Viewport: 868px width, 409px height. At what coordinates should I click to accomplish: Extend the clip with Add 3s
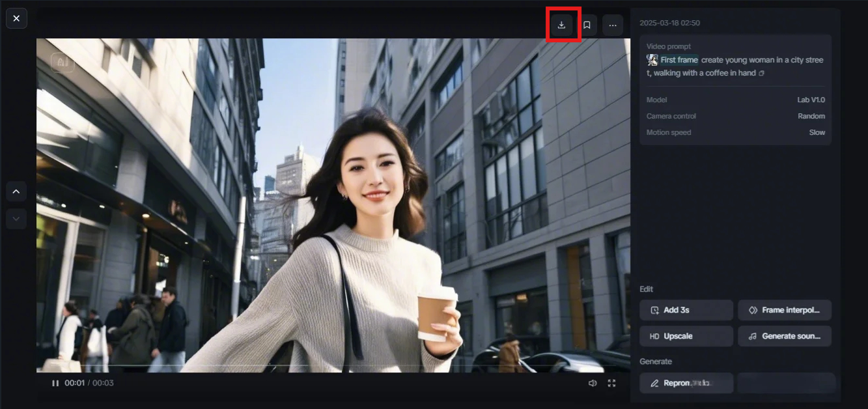tap(686, 310)
